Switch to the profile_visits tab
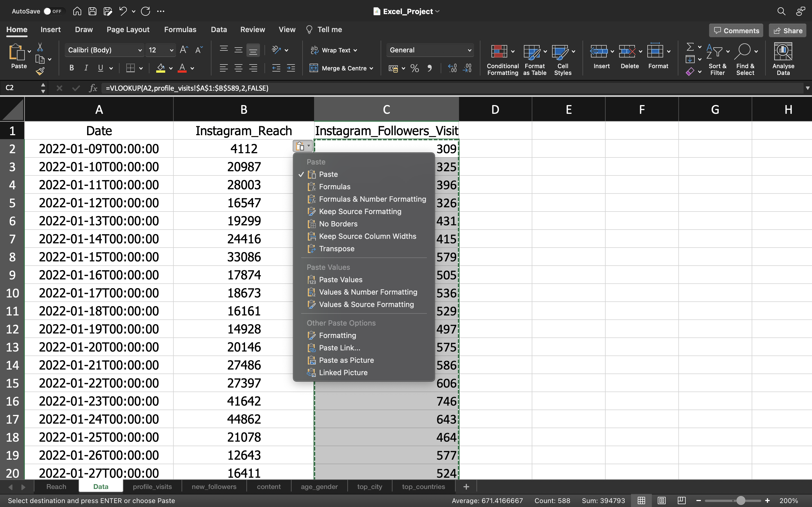This screenshot has height=507, width=812. click(x=152, y=486)
